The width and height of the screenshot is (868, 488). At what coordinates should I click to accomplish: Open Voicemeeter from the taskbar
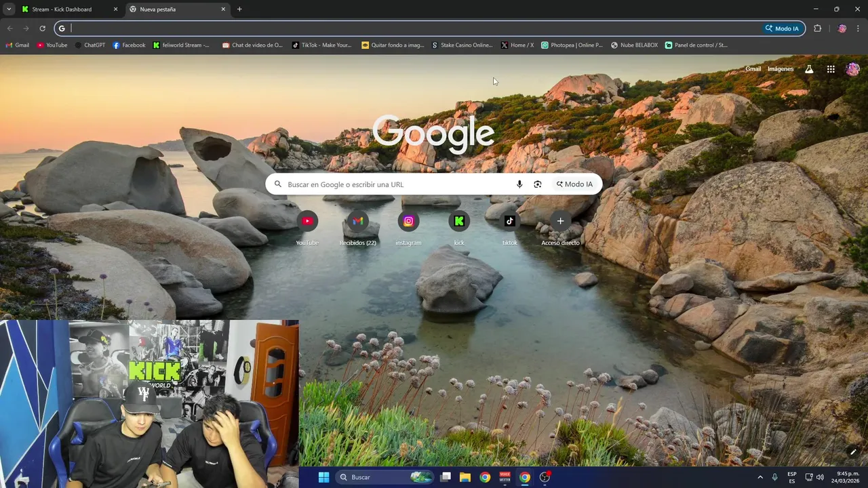pos(505,477)
